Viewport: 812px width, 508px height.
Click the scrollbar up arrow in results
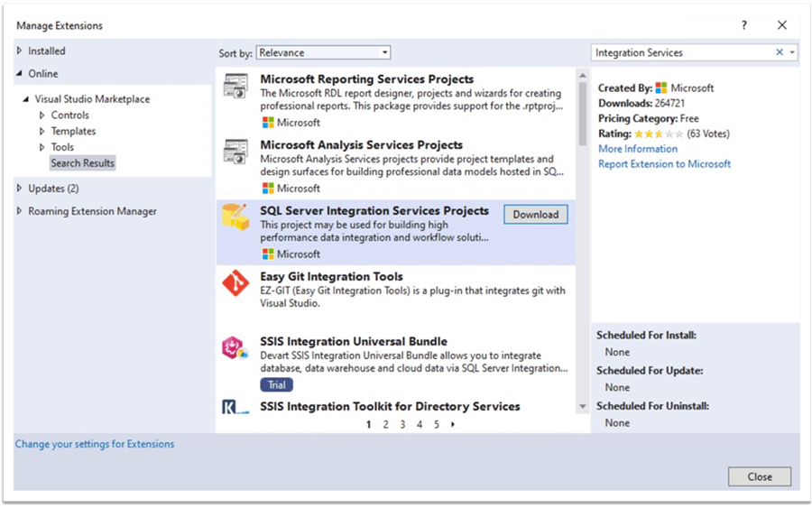[x=583, y=75]
